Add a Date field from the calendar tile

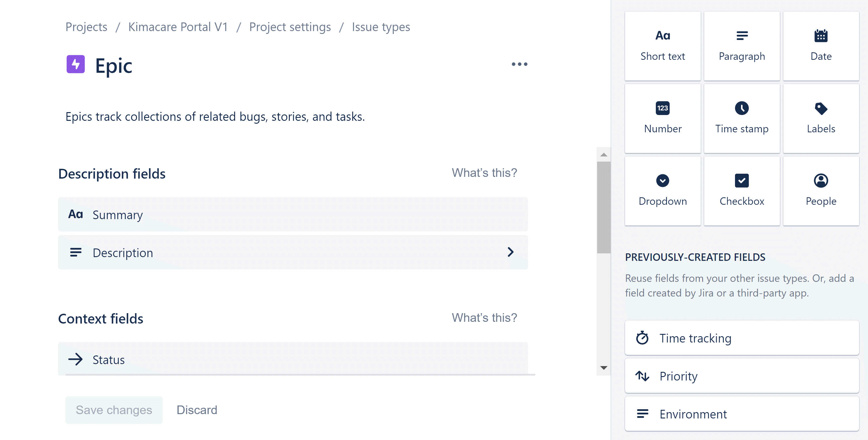coord(820,46)
